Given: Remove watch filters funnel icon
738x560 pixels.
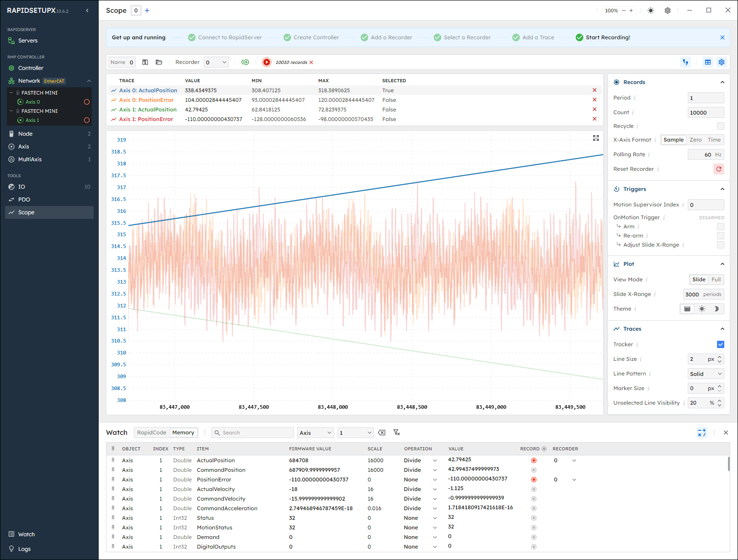Looking at the screenshot, I should coord(396,433).
